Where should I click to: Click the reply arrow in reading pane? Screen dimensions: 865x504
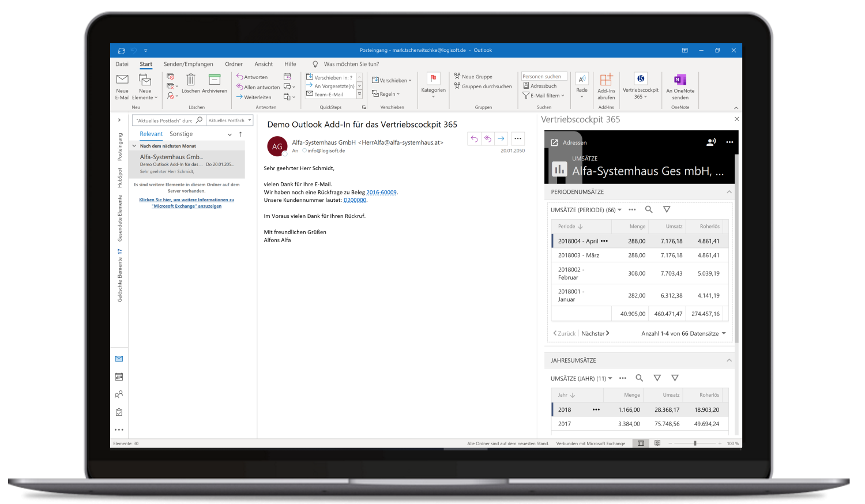(474, 138)
